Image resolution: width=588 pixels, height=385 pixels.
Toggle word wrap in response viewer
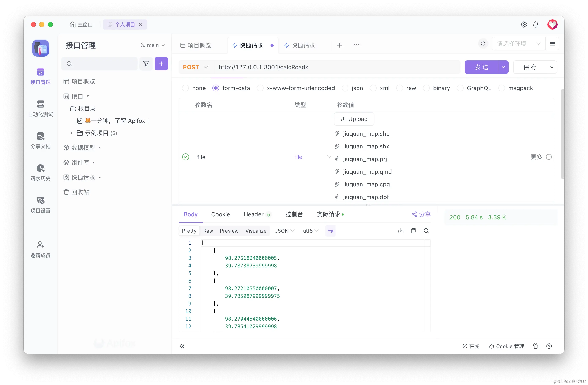[x=330, y=231]
